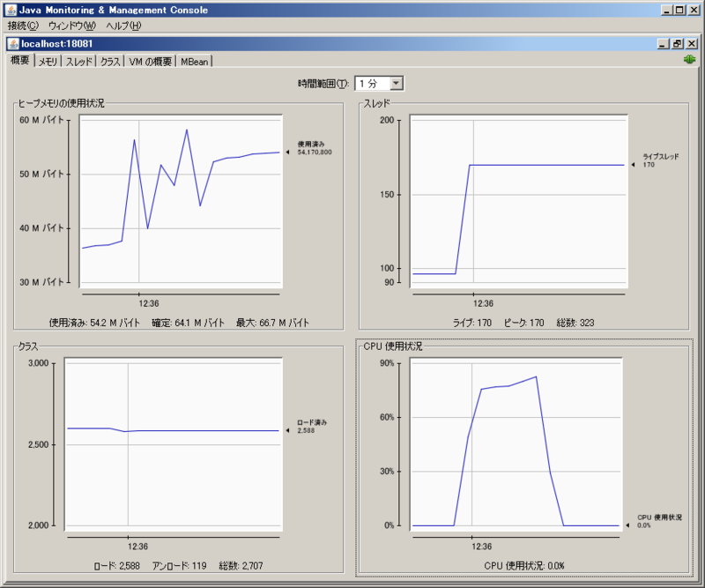Minimize the Java Monitoring & Management Console window

point(667,10)
